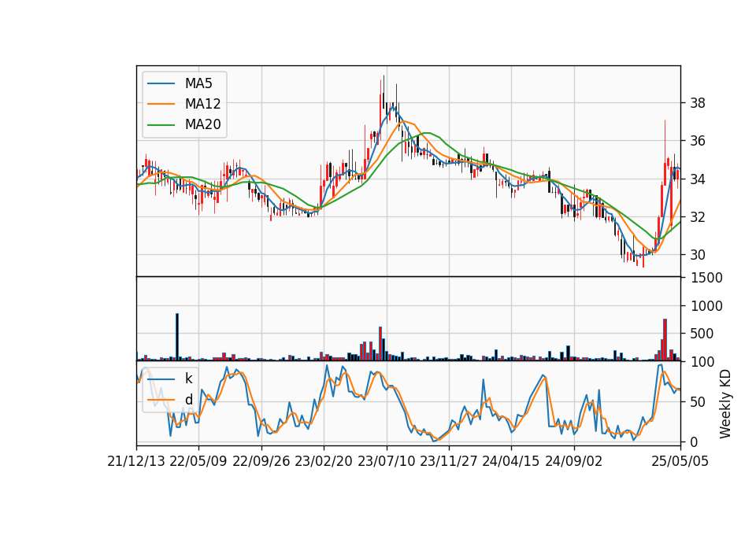The width and height of the screenshot is (756, 543).
Task: Click the 25/05/05 date tick label
Action: [x=680, y=461]
